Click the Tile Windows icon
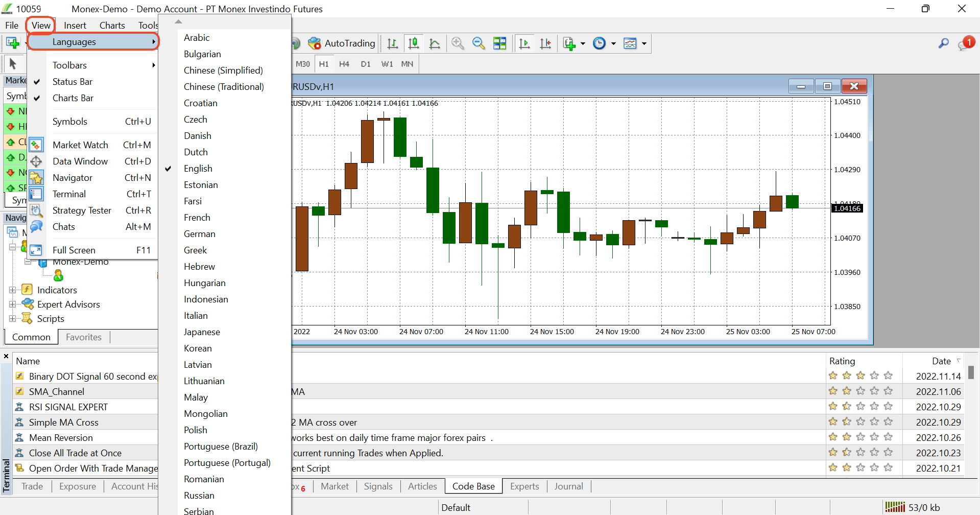The width and height of the screenshot is (980, 515). coord(500,43)
